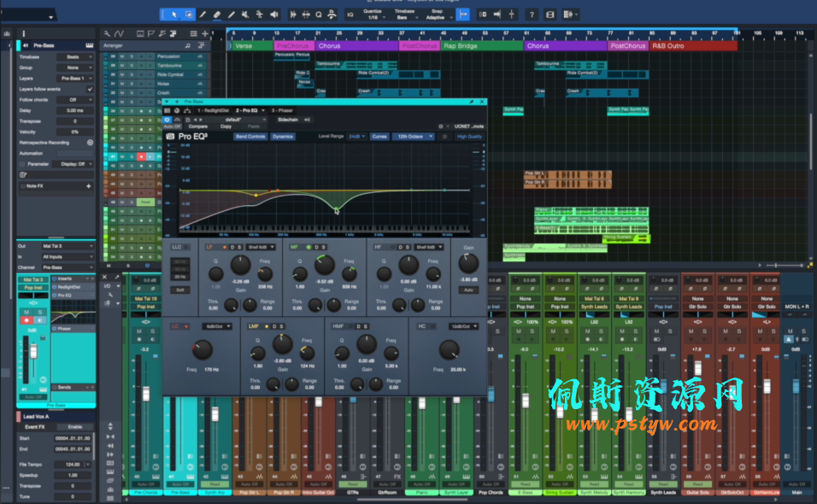The height and width of the screenshot is (504, 817).
Task: Click the Curves button in Pro EQ
Action: [x=379, y=137]
